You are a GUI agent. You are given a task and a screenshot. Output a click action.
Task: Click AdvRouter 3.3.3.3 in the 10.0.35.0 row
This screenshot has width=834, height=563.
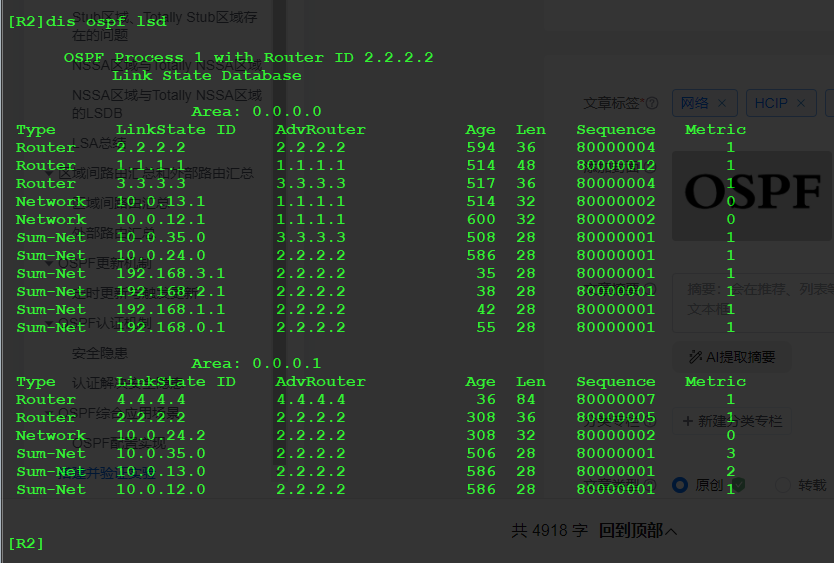[x=311, y=237]
